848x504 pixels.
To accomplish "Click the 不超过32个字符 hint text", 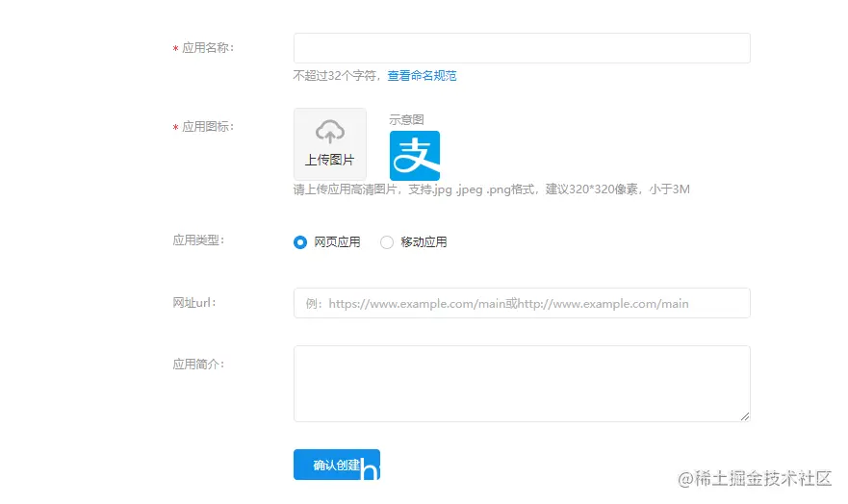I will (335, 76).
